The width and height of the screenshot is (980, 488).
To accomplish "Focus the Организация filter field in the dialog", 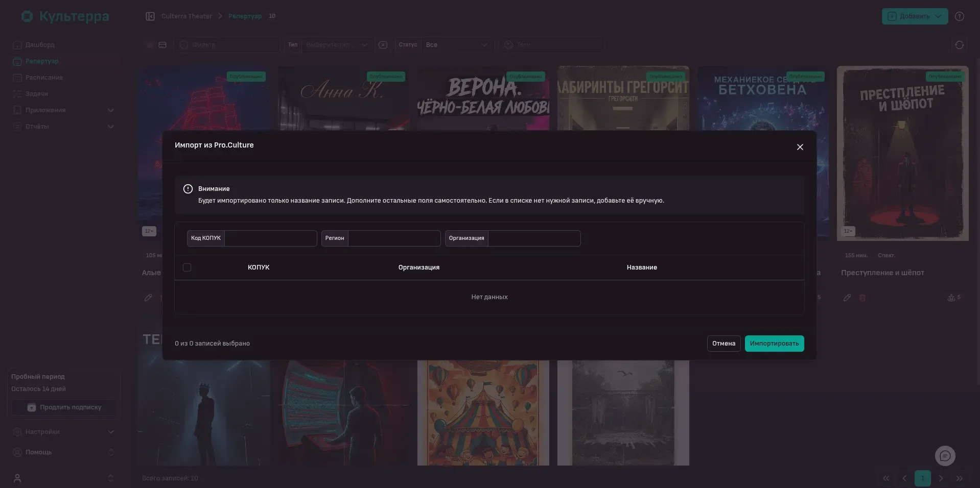I will point(534,238).
